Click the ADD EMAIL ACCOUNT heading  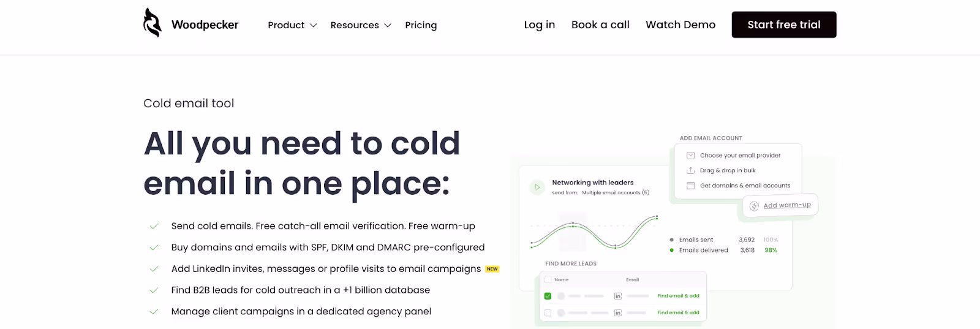click(711, 138)
